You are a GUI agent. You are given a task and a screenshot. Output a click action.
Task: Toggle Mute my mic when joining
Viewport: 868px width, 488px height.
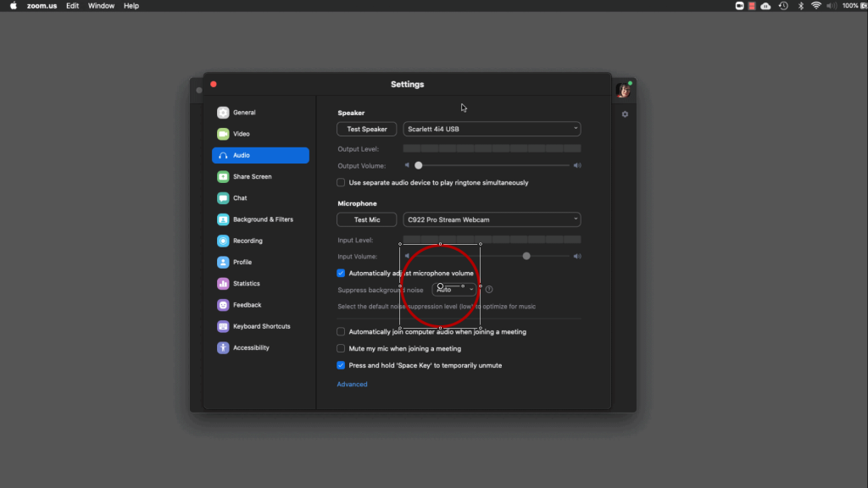tap(342, 348)
